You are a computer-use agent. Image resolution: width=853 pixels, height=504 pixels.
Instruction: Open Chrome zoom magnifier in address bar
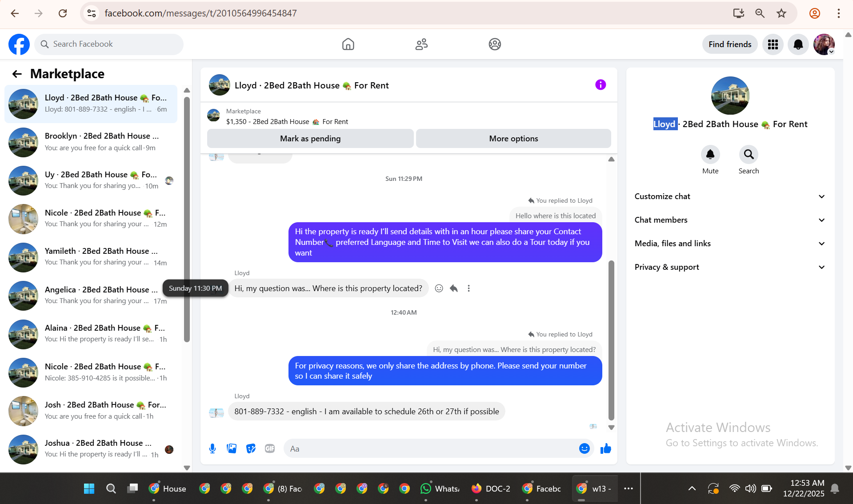760,13
